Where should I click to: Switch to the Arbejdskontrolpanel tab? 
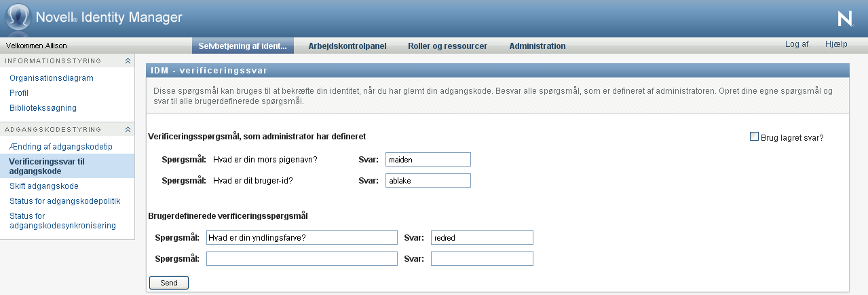347,46
